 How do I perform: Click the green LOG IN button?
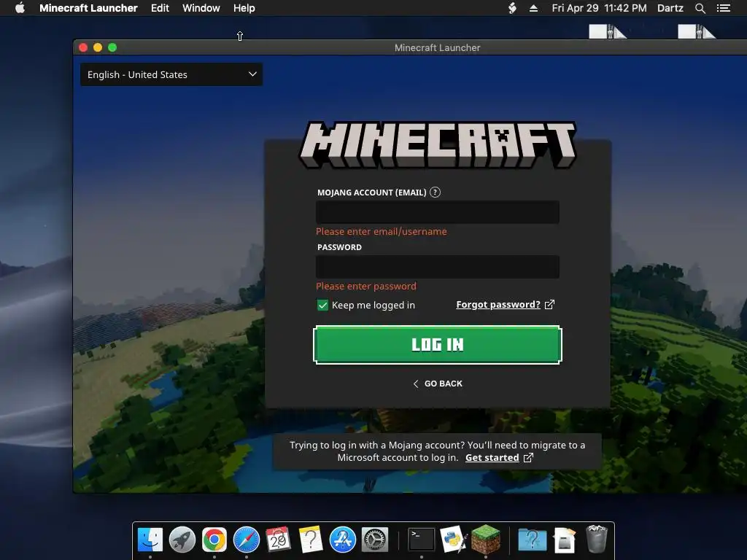click(x=438, y=345)
